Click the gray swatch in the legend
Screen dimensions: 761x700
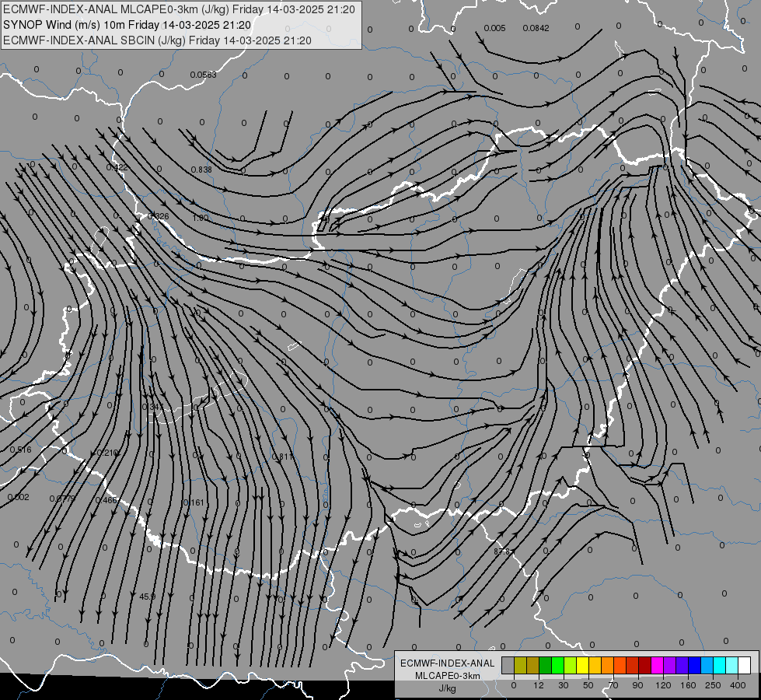pyautogui.click(x=508, y=665)
